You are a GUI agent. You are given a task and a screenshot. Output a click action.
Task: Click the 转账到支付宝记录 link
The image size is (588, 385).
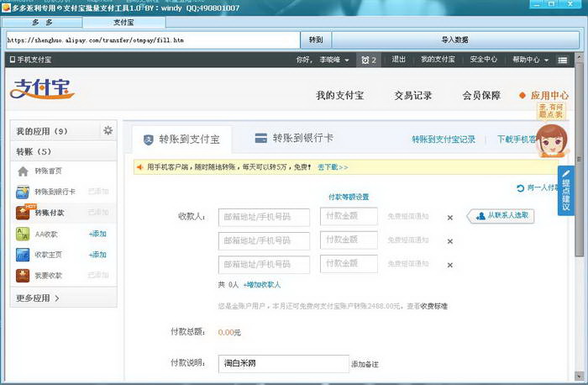point(444,140)
